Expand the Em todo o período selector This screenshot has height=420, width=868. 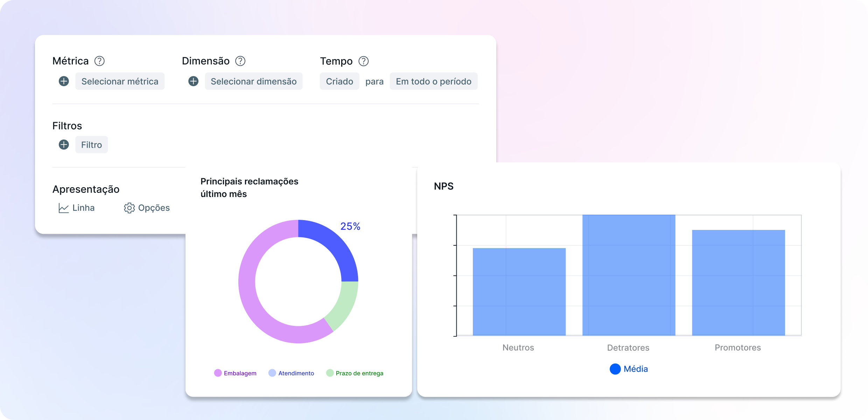click(433, 81)
